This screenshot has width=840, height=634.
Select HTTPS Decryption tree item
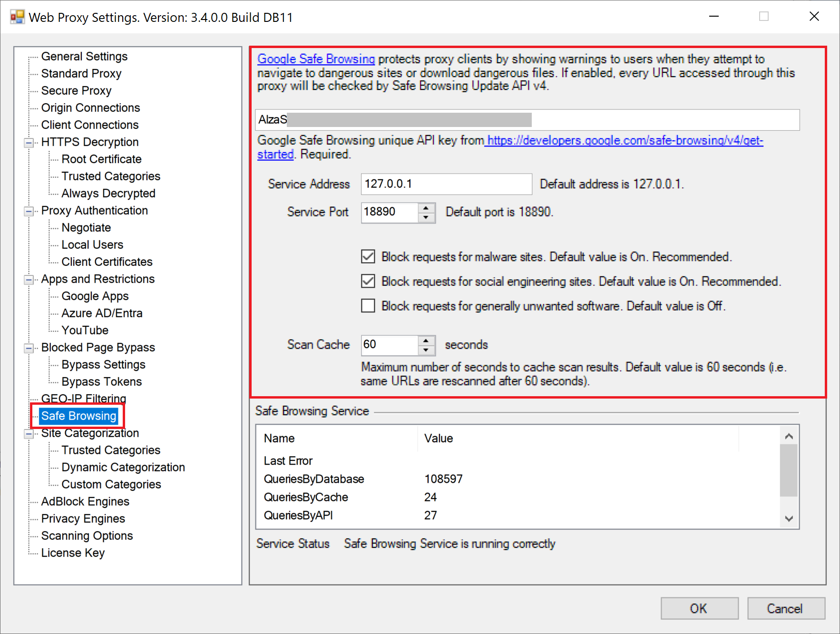[x=90, y=142]
